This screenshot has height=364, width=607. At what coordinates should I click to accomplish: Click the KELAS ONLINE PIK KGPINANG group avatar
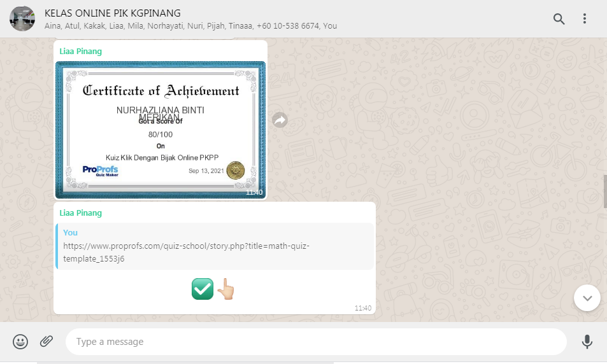tap(22, 19)
